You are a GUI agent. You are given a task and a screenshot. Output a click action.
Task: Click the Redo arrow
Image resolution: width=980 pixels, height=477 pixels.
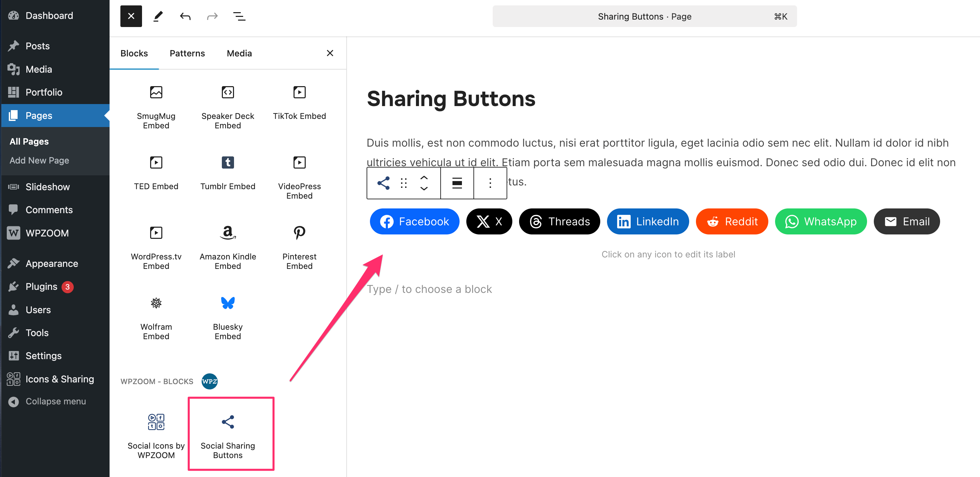[212, 16]
